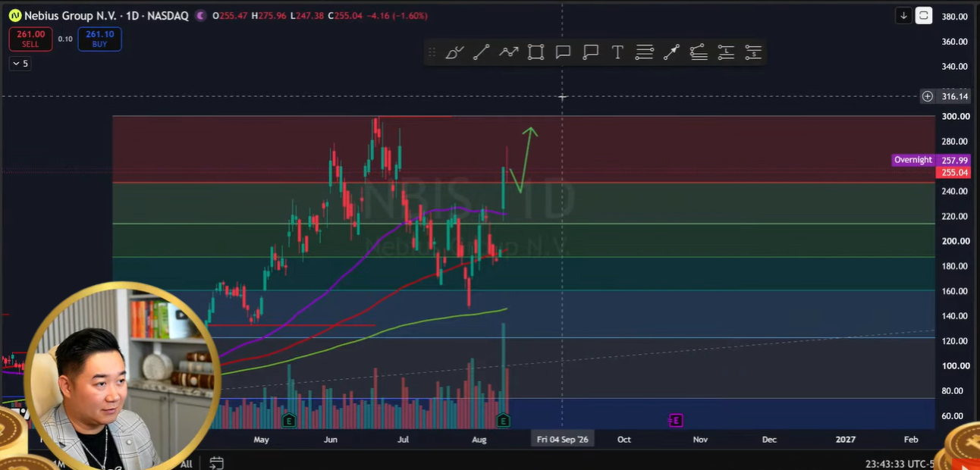Click the purple indicator status dot
This screenshot has width=980, height=470.
(200, 16)
